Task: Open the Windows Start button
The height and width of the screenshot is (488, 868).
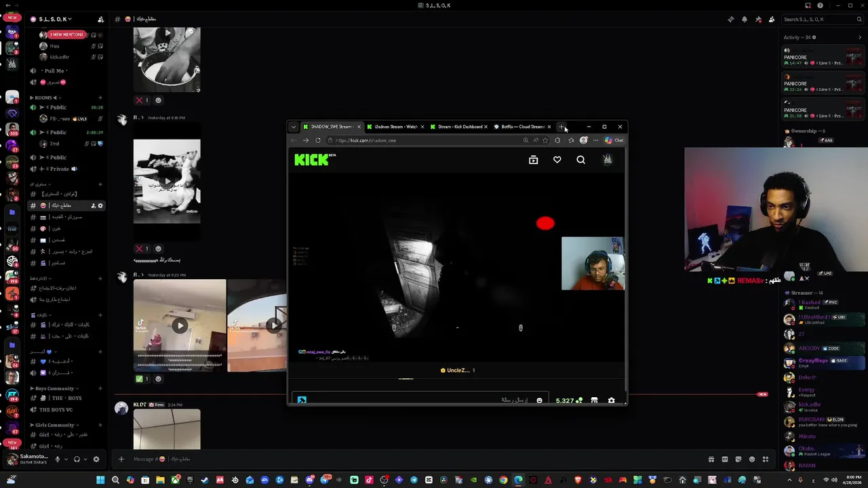Action: 100,480
